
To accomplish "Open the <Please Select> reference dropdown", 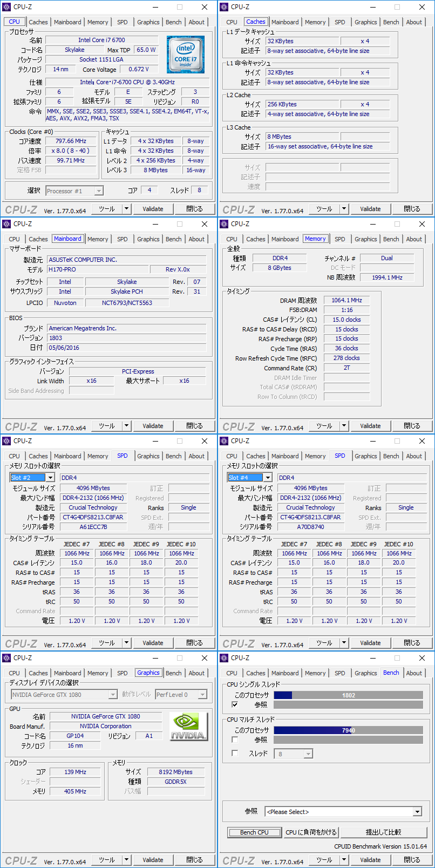I will pos(417,812).
